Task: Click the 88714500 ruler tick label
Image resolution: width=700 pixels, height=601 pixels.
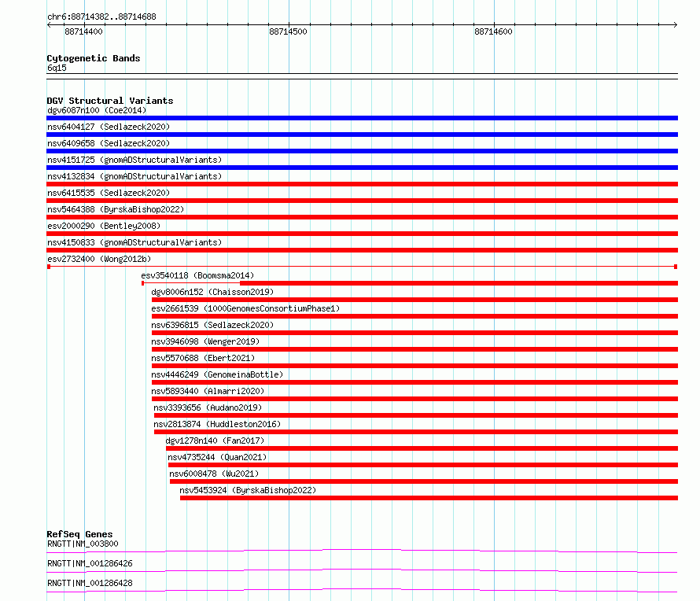Action: coord(288,31)
